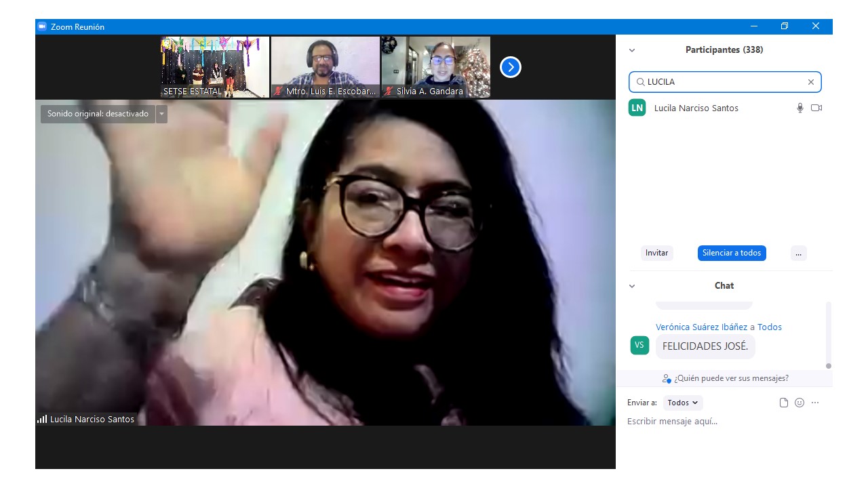Open the chat more options ellipsis
Viewport: 868px width, 488px height.
pos(815,403)
